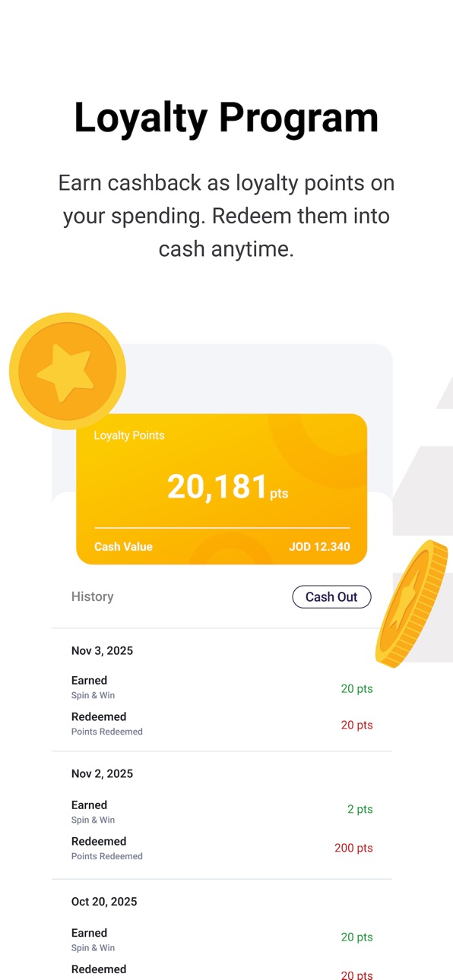Tap the red 200 pts amount

[353, 849]
